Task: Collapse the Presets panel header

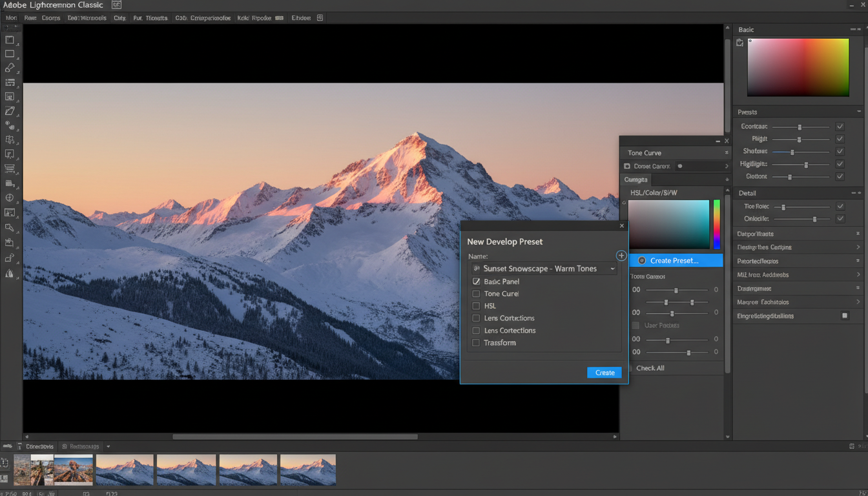Action: [x=860, y=111]
